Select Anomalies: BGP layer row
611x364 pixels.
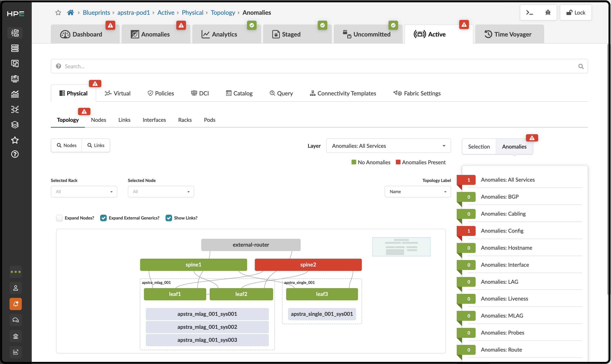coord(519,197)
